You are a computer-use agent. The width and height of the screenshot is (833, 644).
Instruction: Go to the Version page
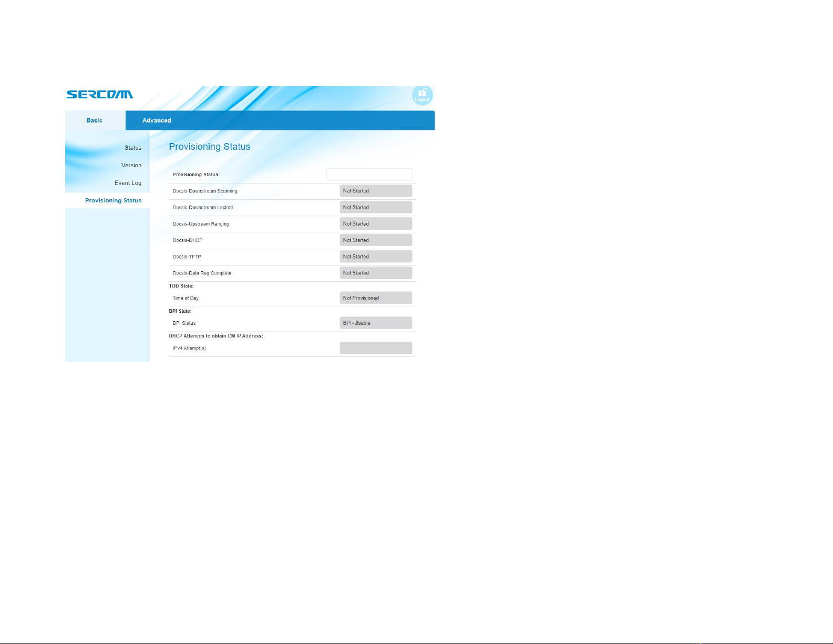pos(131,165)
